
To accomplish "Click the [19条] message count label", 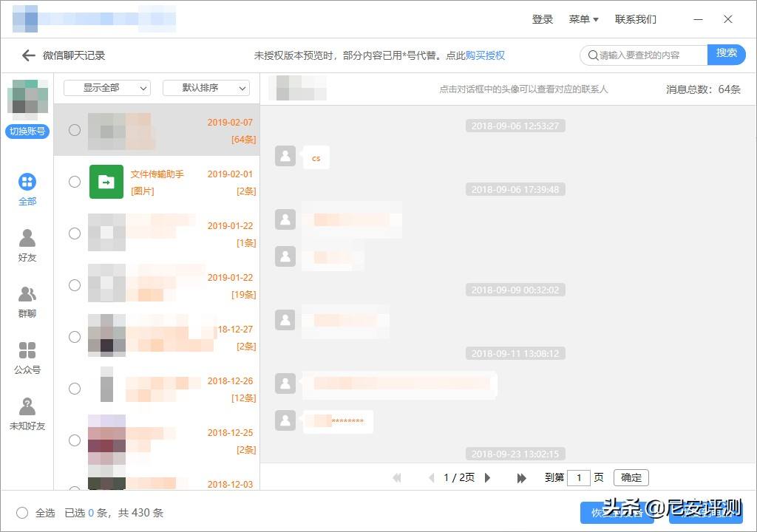I will [243, 295].
